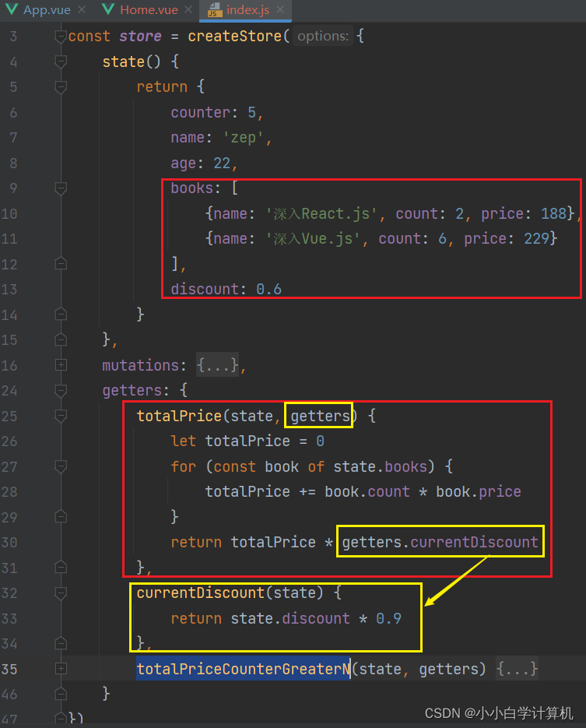This screenshot has height=728, width=586.
Task: Click line number 35 in the gutter
Action: tap(9, 669)
